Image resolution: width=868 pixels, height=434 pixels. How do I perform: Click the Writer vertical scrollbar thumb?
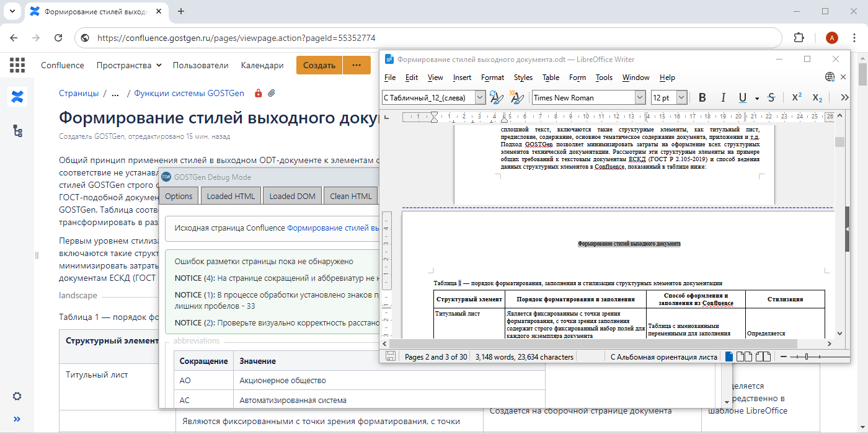[839, 142]
